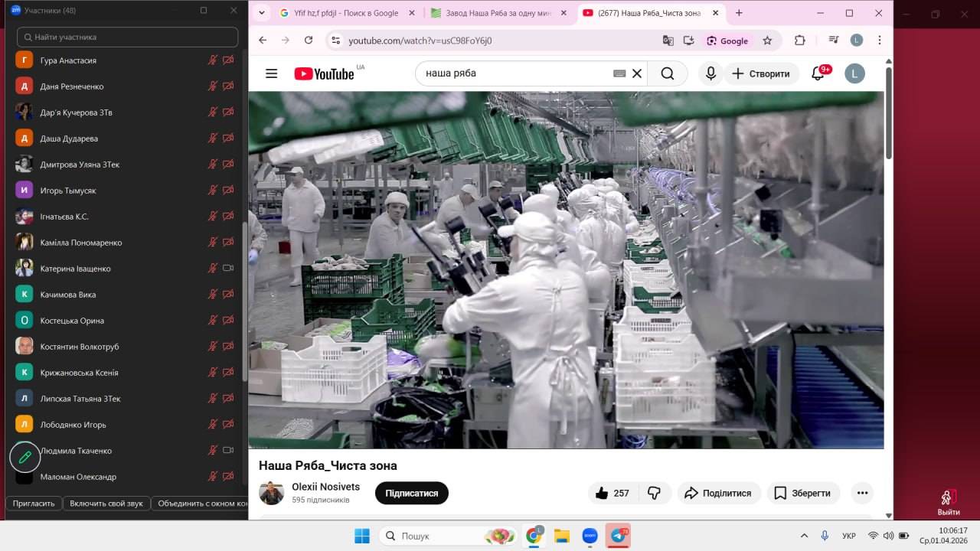This screenshot has height=551, width=980.
Task: Click the YouTube search magnifier button
Action: pos(667,73)
